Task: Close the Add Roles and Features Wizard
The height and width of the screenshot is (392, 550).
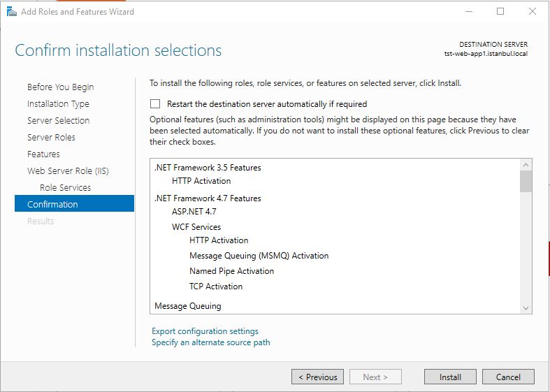Action: pos(533,12)
